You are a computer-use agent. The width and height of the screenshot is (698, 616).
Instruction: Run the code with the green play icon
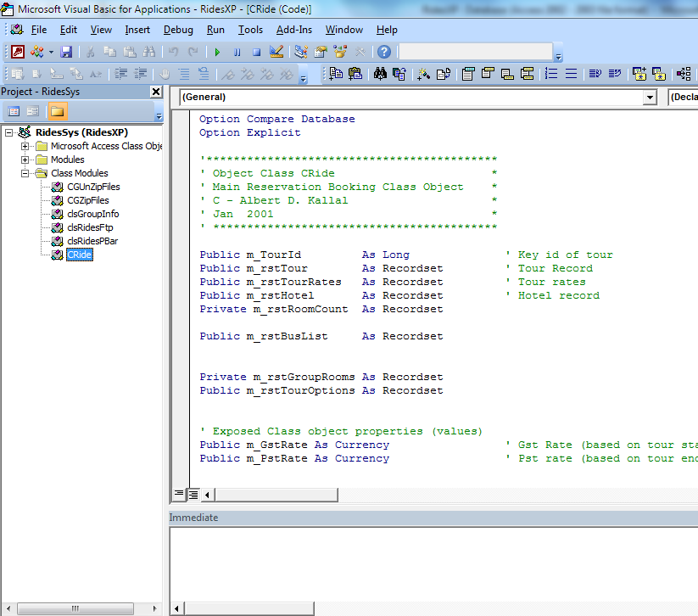tap(217, 52)
